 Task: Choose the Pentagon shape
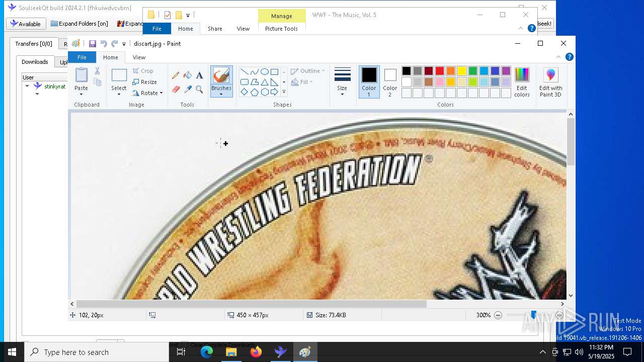point(254,92)
